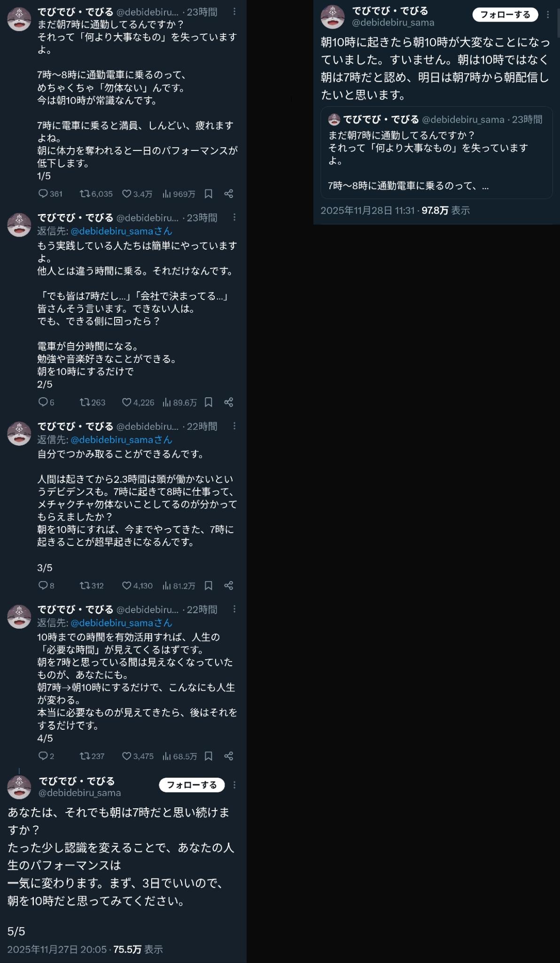
Task: Open more options on the 2/5 tweet
Action: 234,217
